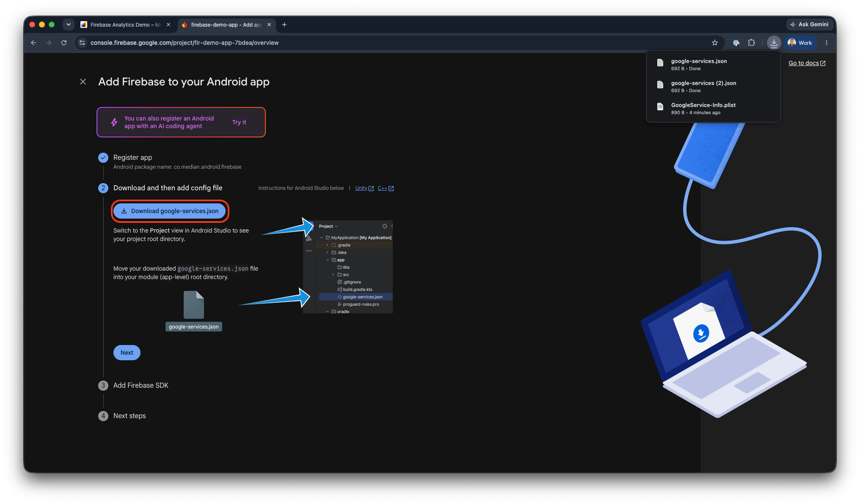The width and height of the screenshot is (860, 504).
Task: Click file icon beside first google-services.json
Action: click(x=660, y=63)
